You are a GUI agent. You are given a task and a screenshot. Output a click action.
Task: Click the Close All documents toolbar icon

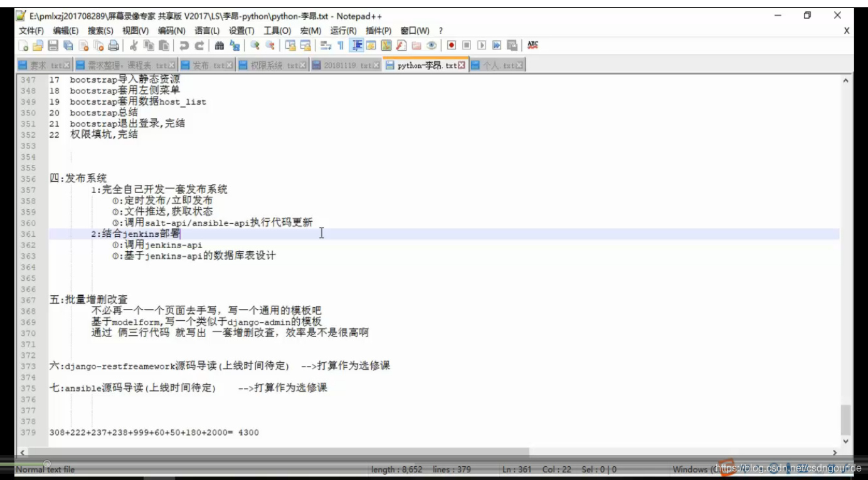[98, 45]
